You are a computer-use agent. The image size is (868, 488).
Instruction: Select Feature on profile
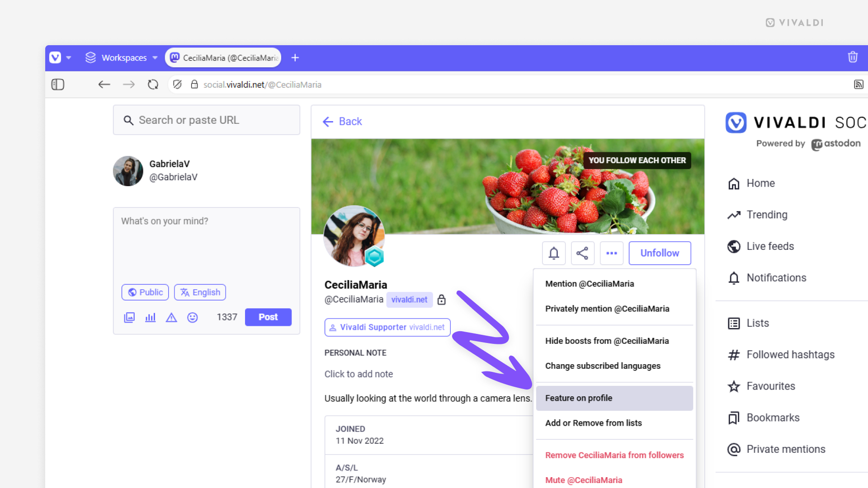coord(614,398)
